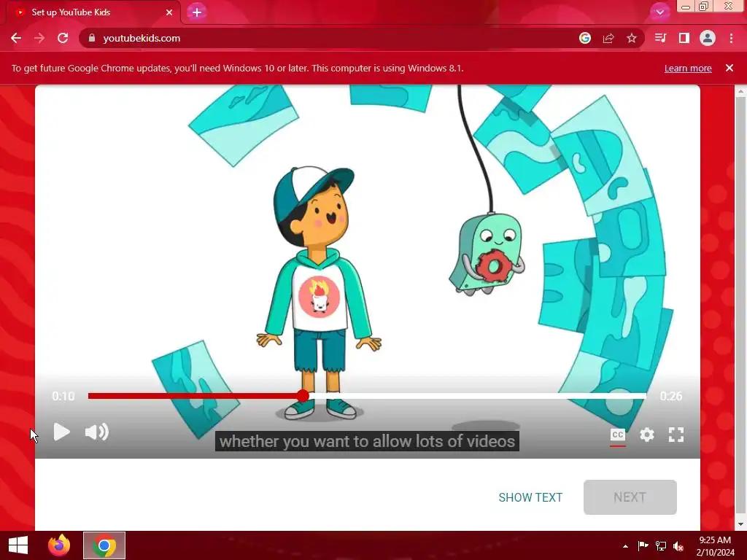Viewport: 747px width, 560px height.
Task: Click the total duration 0:26
Action: (671, 396)
